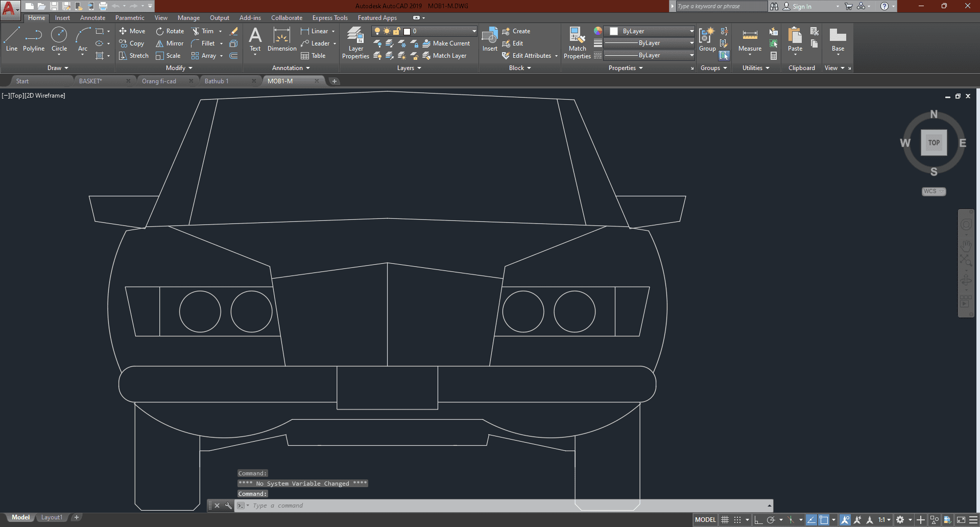Toggle drawing grid display in status bar
The height and width of the screenshot is (527, 980).
(x=725, y=520)
